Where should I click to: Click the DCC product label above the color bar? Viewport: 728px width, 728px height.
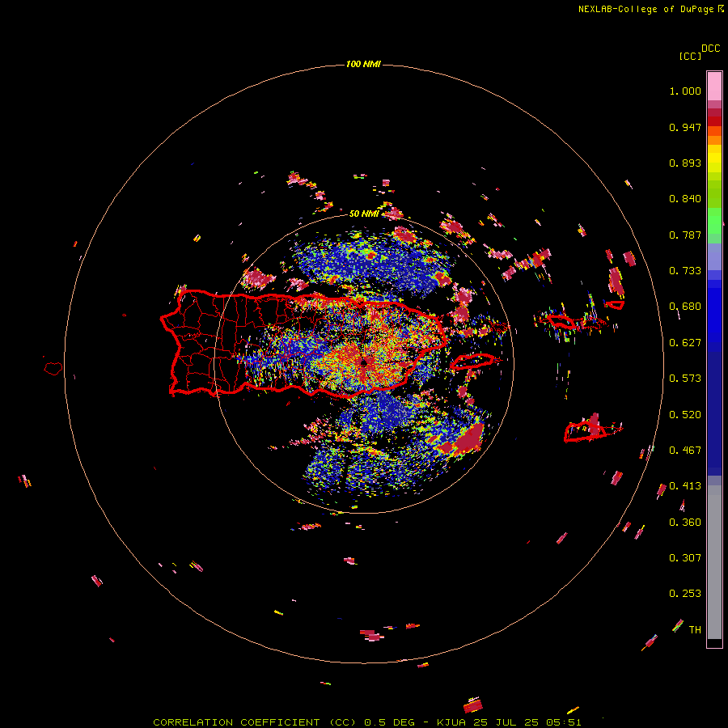click(711, 49)
